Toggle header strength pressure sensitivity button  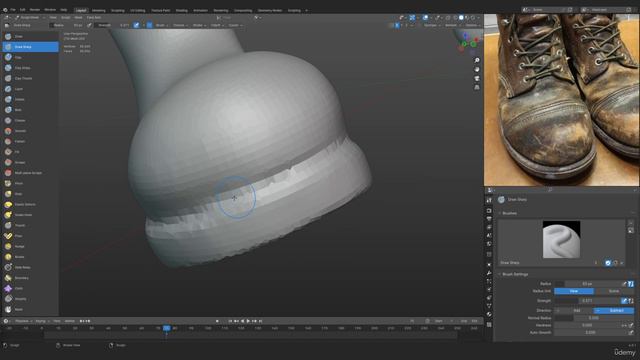coord(136,25)
